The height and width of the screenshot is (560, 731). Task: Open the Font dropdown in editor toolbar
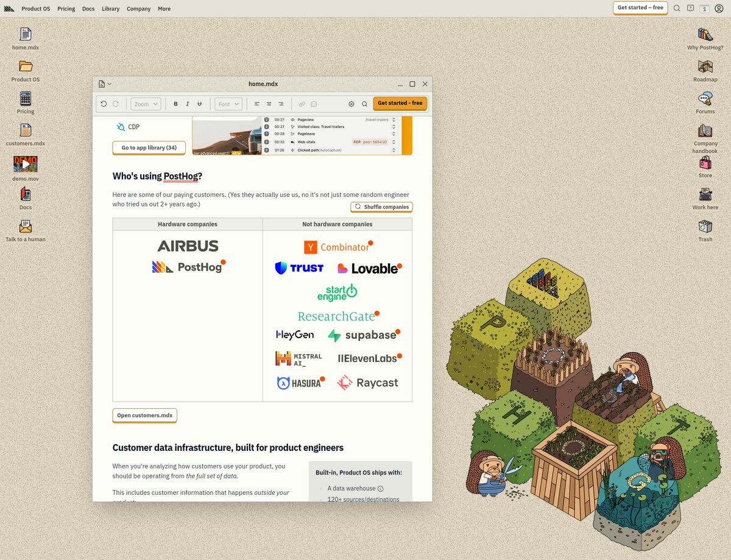(228, 104)
